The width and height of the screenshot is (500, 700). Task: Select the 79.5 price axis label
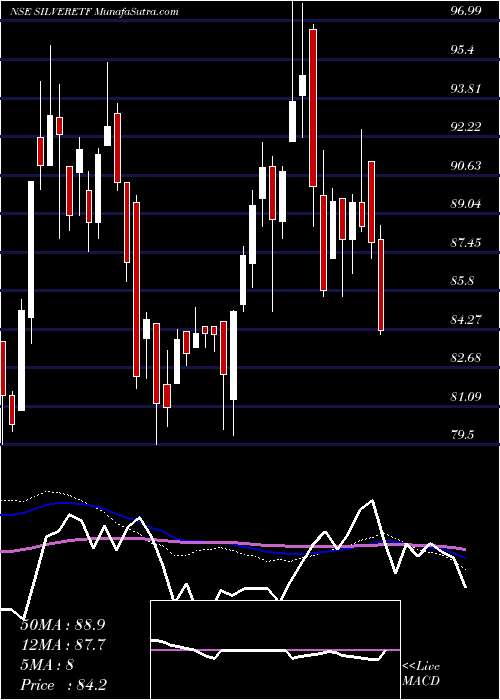[462, 435]
